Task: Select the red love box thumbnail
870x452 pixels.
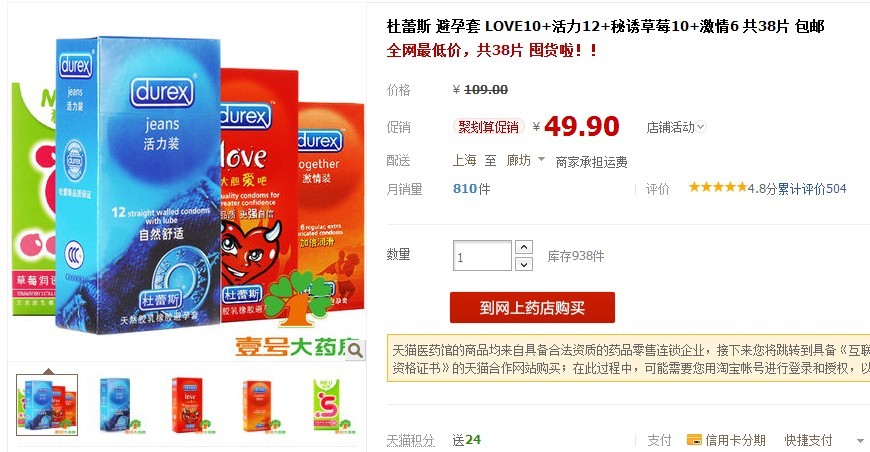Action: coord(189,405)
